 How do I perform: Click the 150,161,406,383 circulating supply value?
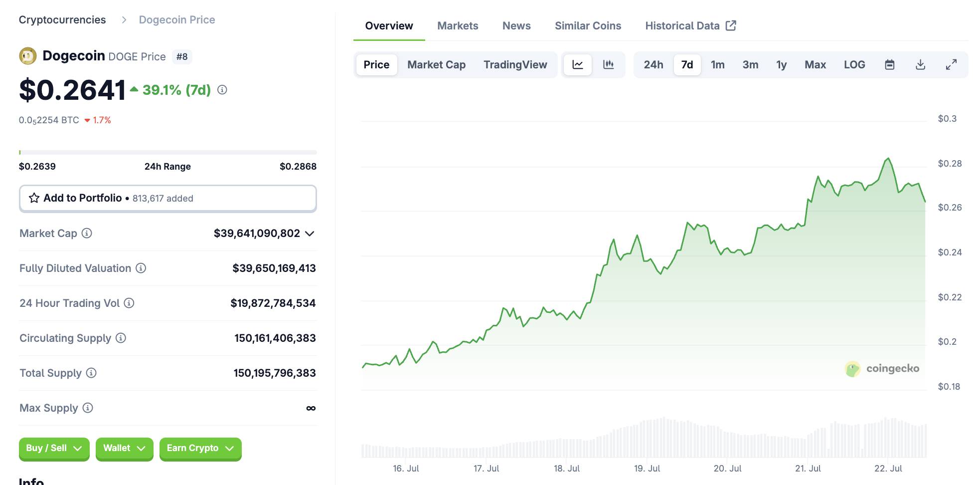coord(275,338)
